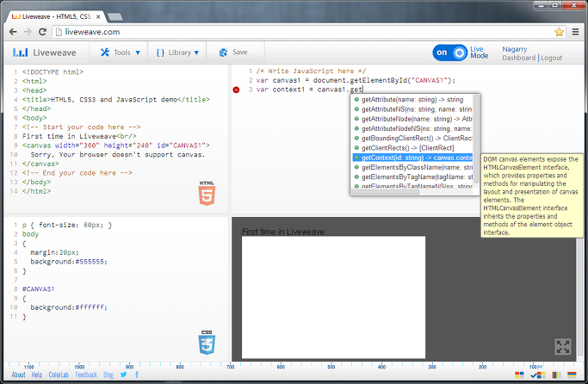The image size is (588, 384).
Task: Choose the highlighted getContext suggestion
Action: click(x=412, y=158)
